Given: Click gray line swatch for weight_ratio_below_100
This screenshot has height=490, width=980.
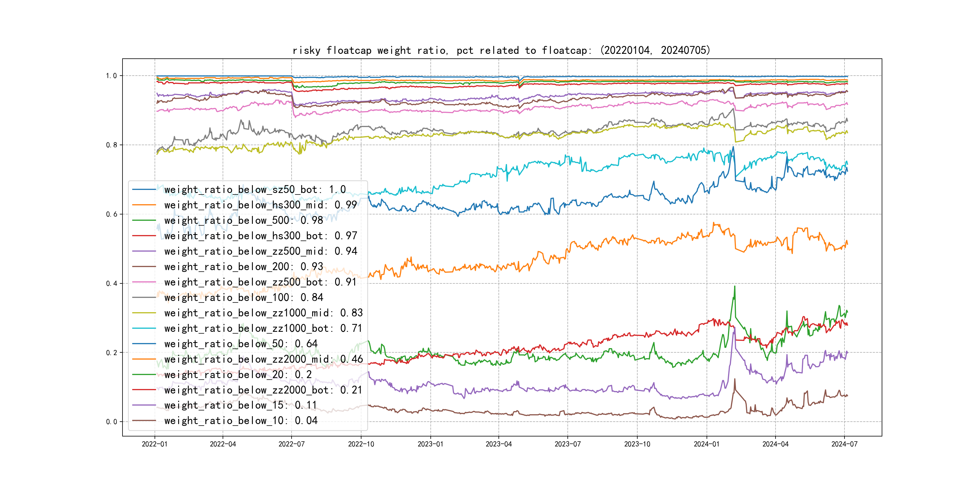Looking at the screenshot, I should point(144,298).
